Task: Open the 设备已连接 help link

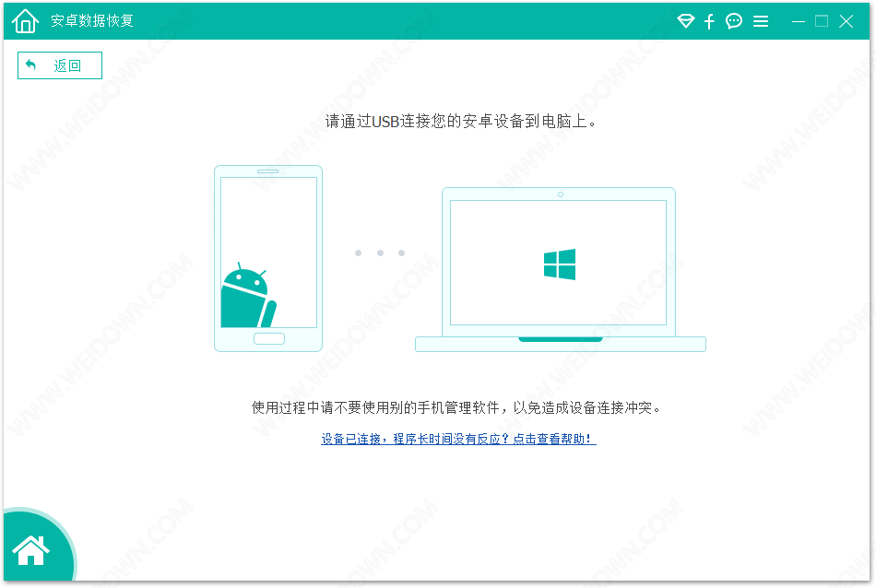Action: (458, 439)
